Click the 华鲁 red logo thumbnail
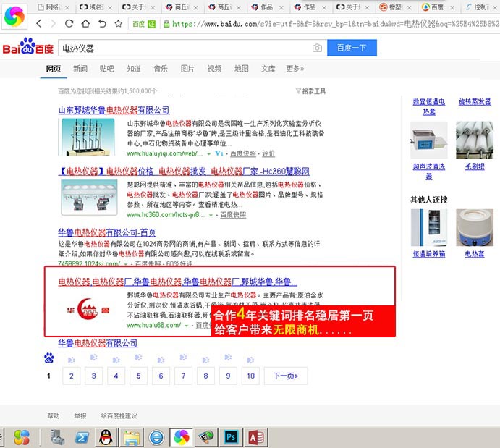The image size is (500, 448). 88,309
